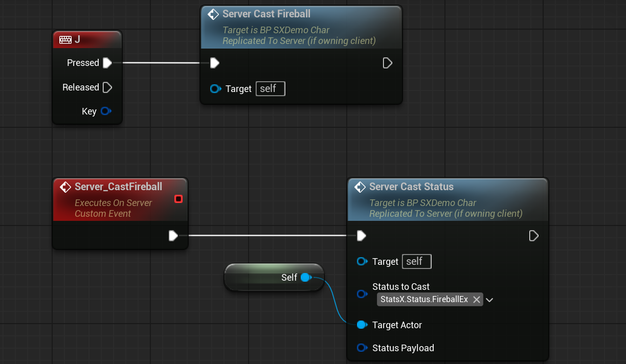Image resolution: width=626 pixels, height=364 pixels.
Task: Click the output execution pin on Server Cast Fireball
Action: [387, 62]
